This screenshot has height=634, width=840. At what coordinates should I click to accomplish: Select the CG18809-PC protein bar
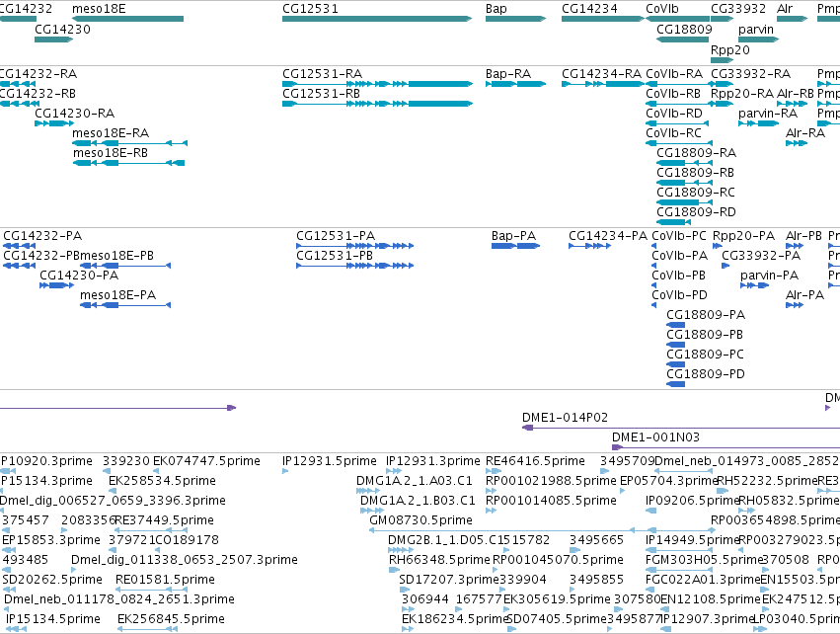pyautogui.click(x=675, y=364)
